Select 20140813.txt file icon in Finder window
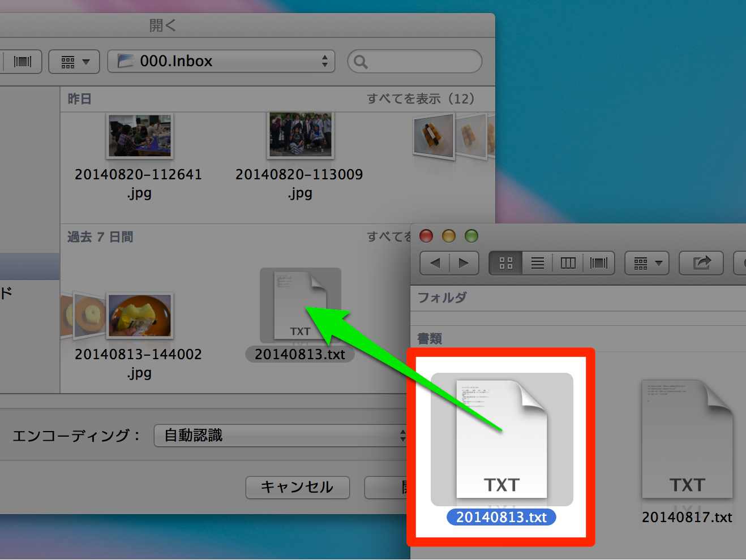 (x=502, y=440)
